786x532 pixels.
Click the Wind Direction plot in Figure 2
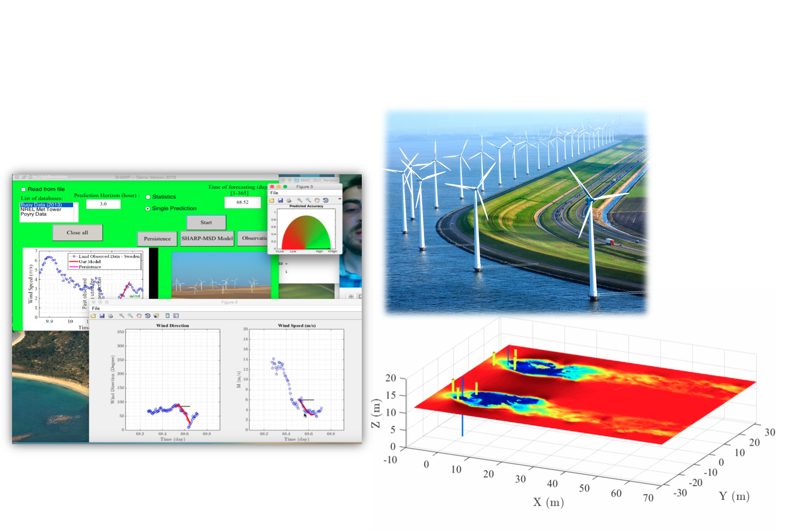[173, 379]
